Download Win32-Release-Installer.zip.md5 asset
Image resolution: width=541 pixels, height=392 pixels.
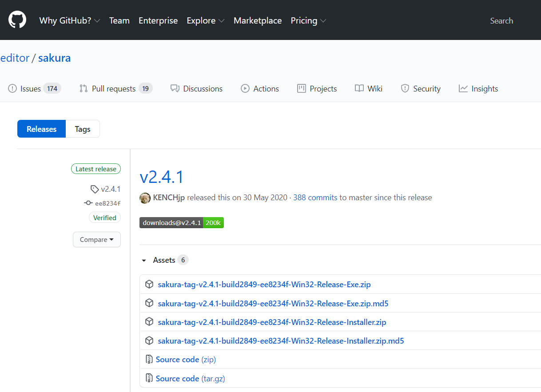click(x=281, y=341)
